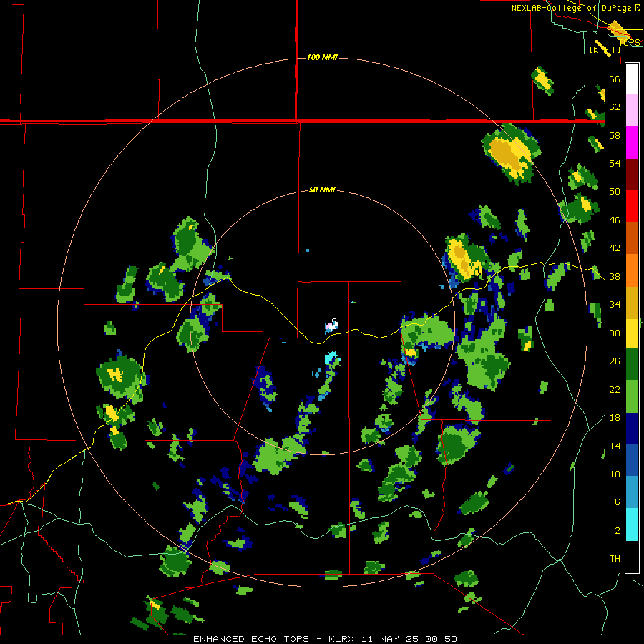Click the '54' legend value
The height and width of the screenshot is (644, 644).
(x=615, y=163)
